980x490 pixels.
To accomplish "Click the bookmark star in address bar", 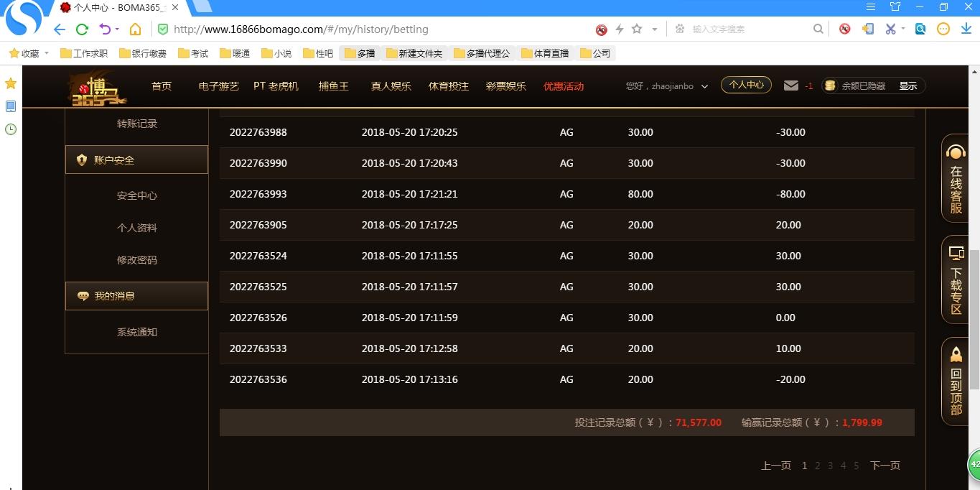I will (637, 29).
